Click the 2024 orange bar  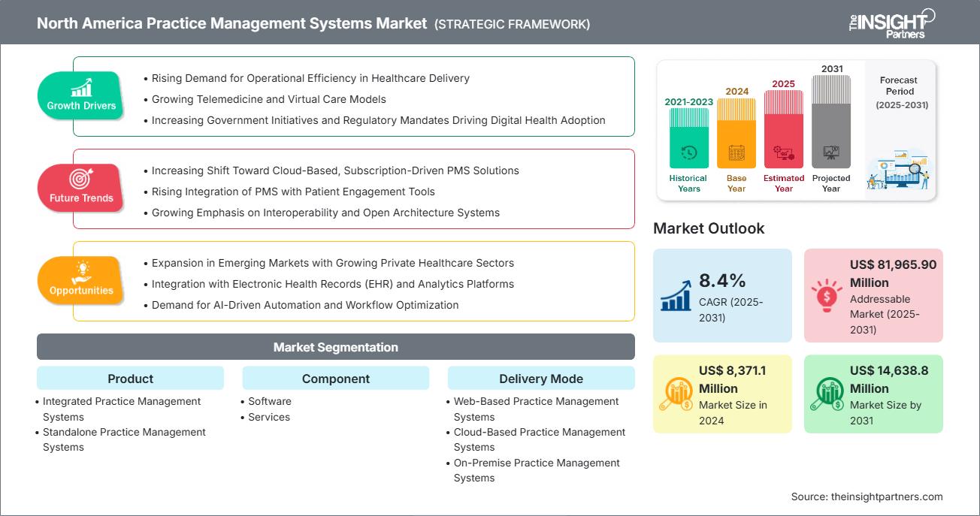pos(737,133)
